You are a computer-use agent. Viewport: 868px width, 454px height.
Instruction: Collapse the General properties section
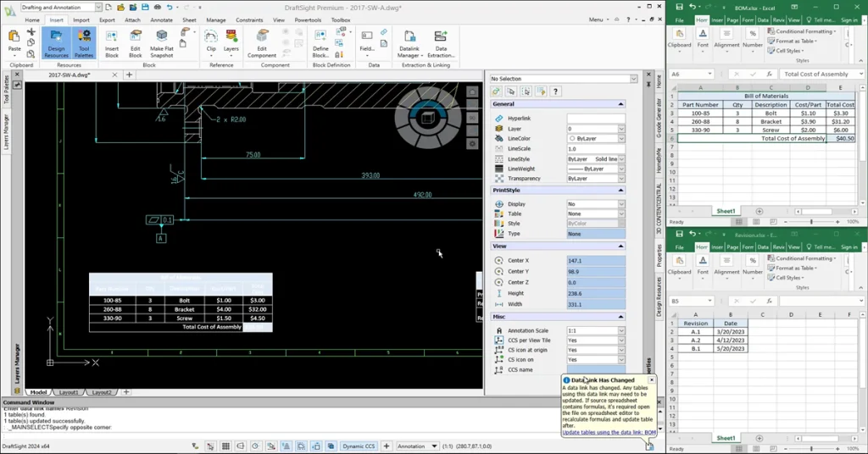pyautogui.click(x=620, y=104)
